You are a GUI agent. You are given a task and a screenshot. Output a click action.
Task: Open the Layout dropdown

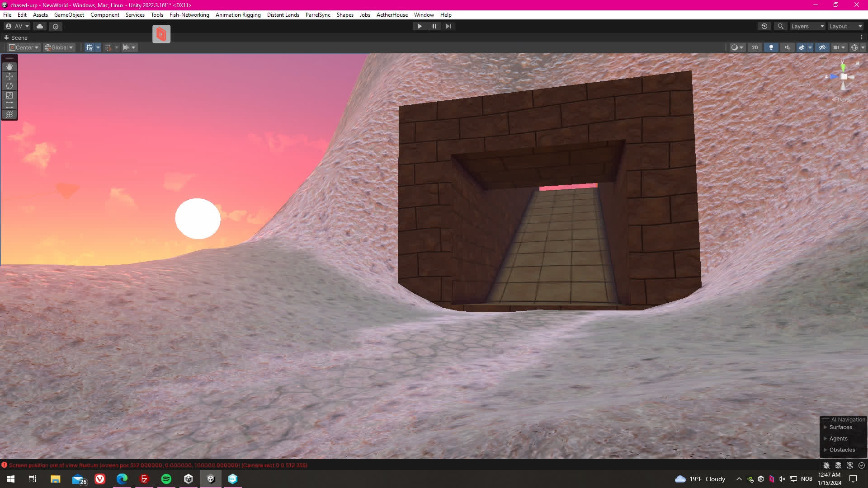point(845,26)
